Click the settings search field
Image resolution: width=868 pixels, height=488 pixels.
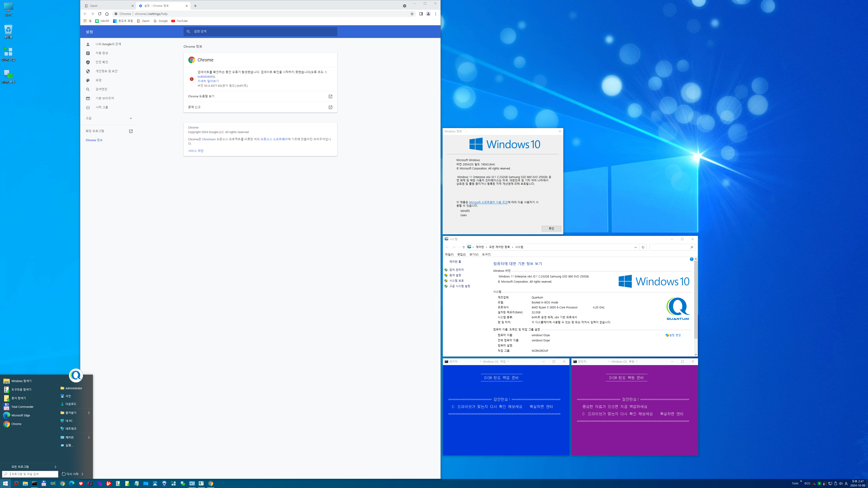coord(260,31)
